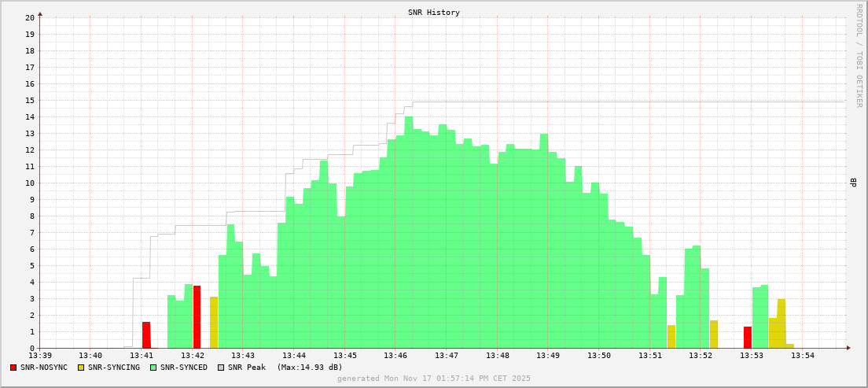Click the red NOSYNC bar just after 13:41

146,334
